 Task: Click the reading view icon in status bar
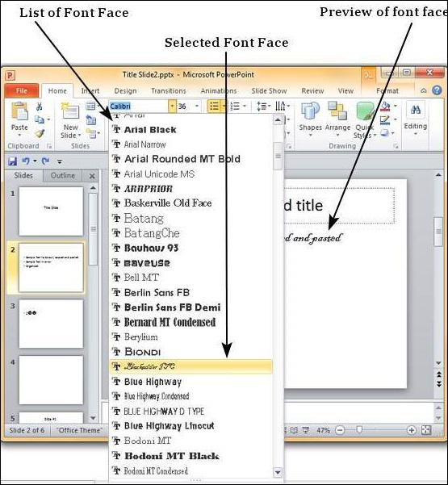pyautogui.click(x=294, y=430)
